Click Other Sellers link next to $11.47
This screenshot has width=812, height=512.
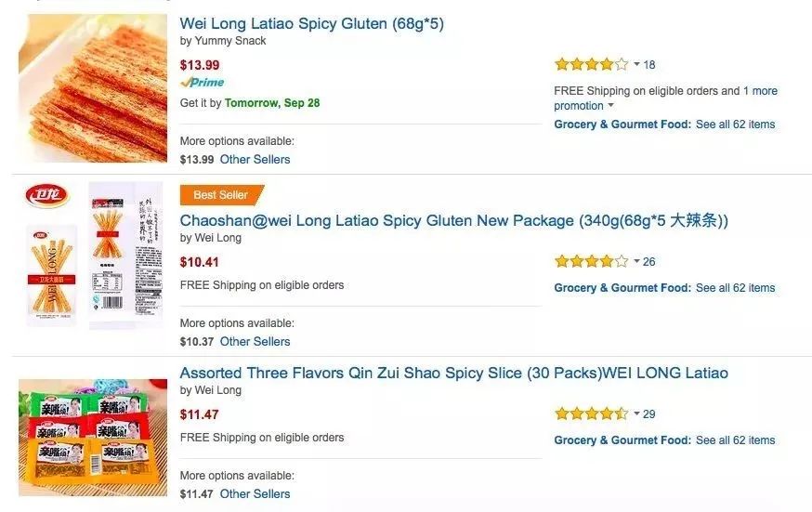coord(255,493)
